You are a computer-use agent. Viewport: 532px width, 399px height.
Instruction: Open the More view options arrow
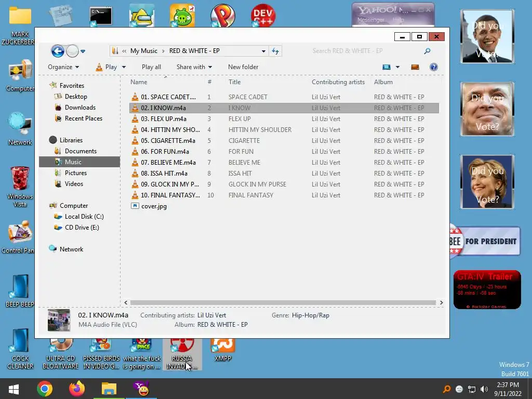[397, 67]
